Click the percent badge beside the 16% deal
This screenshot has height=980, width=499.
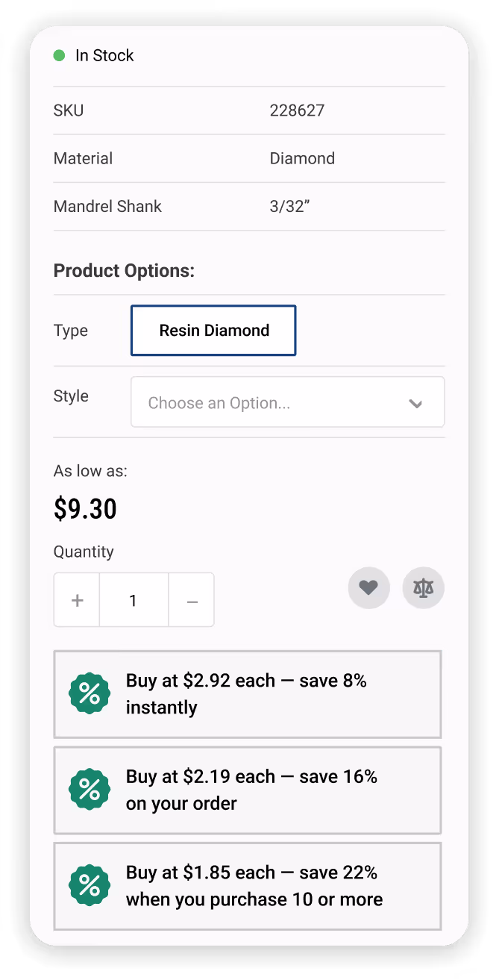(90, 790)
